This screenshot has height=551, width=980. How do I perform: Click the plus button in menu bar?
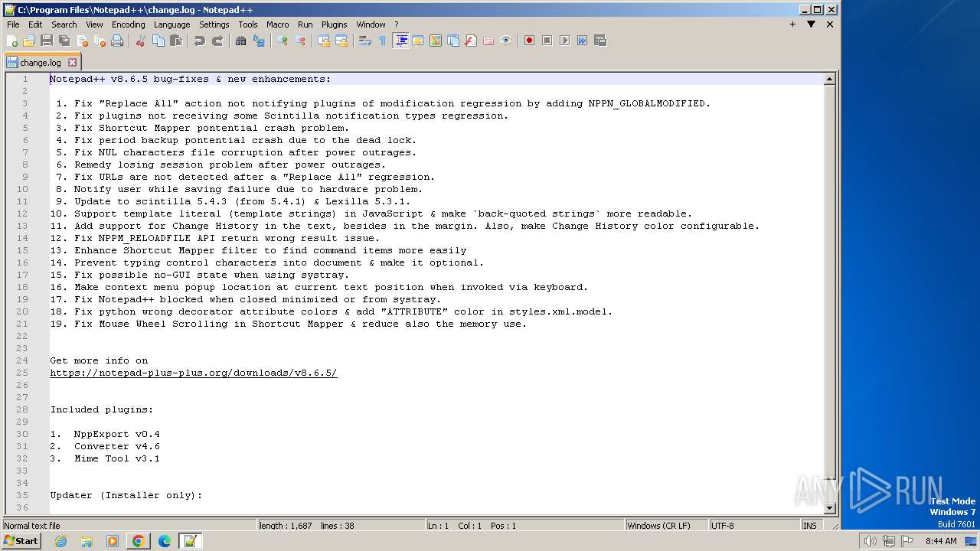[792, 24]
